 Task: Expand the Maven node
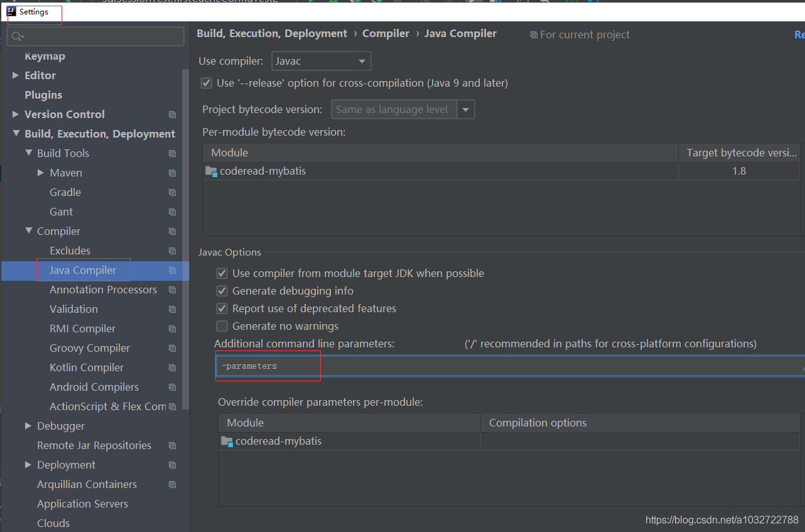coord(41,173)
